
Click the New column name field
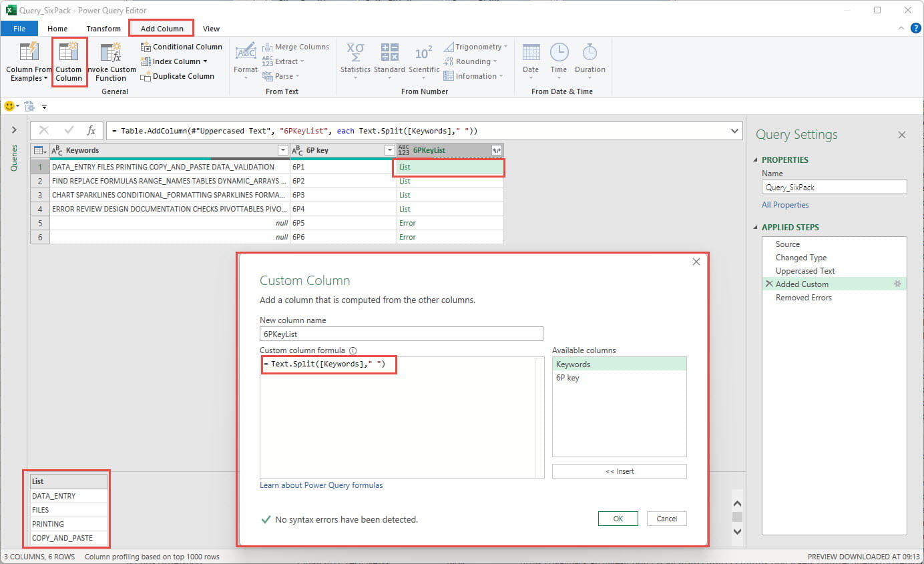pyautogui.click(x=401, y=334)
